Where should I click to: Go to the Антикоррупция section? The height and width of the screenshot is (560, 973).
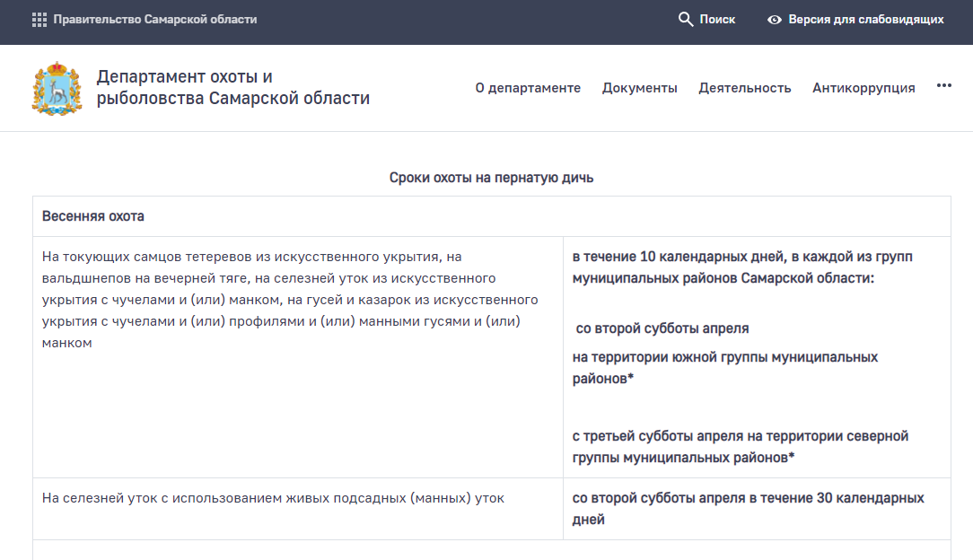click(863, 88)
